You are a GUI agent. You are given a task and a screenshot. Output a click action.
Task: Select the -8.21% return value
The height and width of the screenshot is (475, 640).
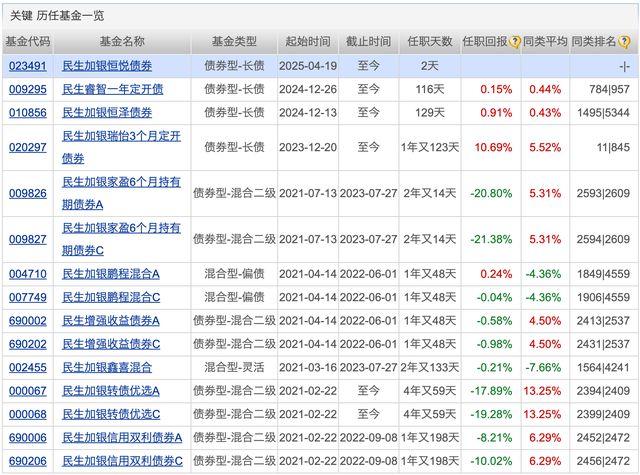click(x=494, y=438)
